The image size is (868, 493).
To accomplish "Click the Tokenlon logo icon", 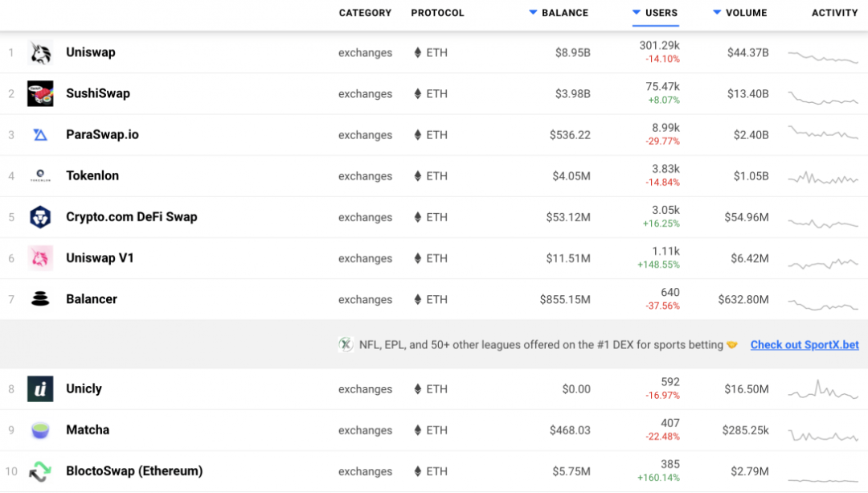I will click(x=40, y=176).
